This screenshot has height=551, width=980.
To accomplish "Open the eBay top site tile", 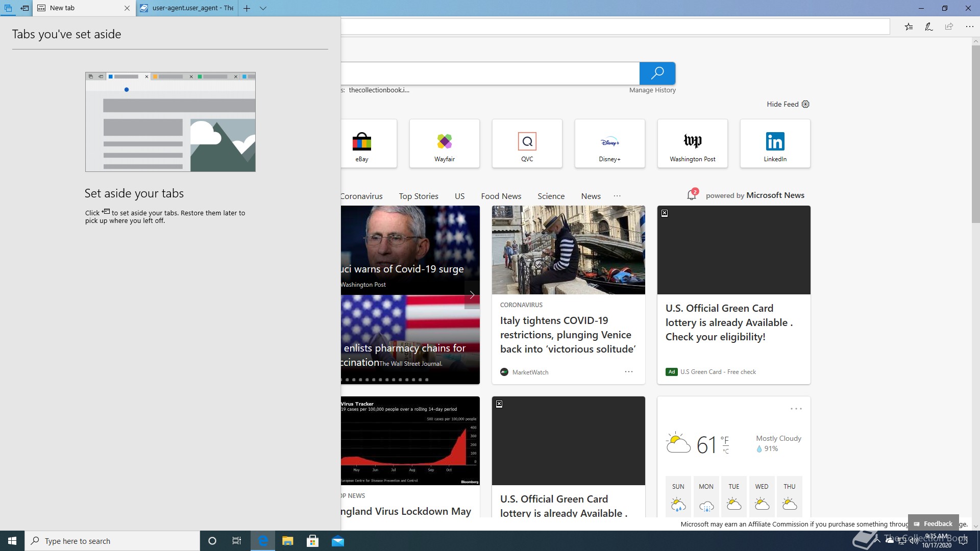I will (369, 143).
